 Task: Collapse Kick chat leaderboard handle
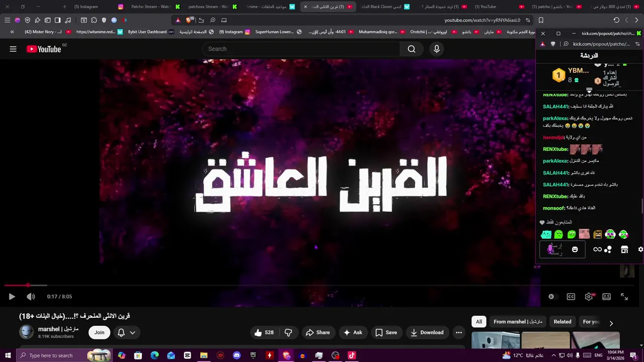point(589,91)
